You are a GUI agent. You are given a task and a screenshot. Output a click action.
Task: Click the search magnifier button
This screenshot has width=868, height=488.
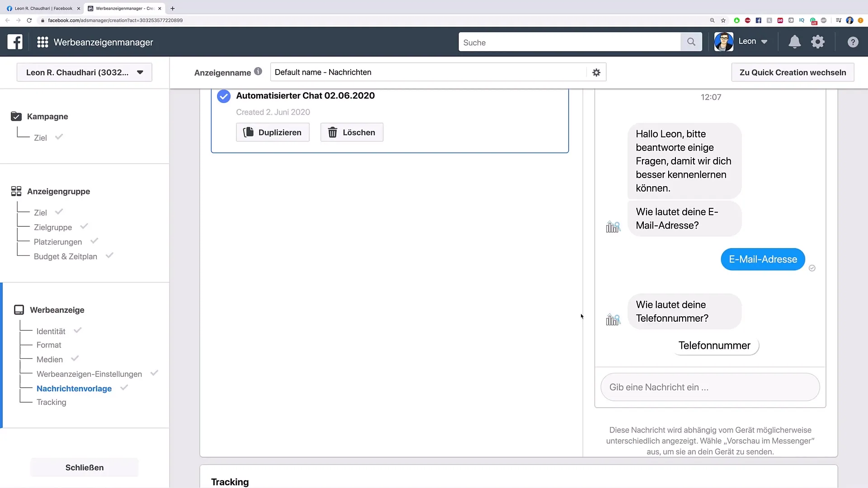coord(691,42)
